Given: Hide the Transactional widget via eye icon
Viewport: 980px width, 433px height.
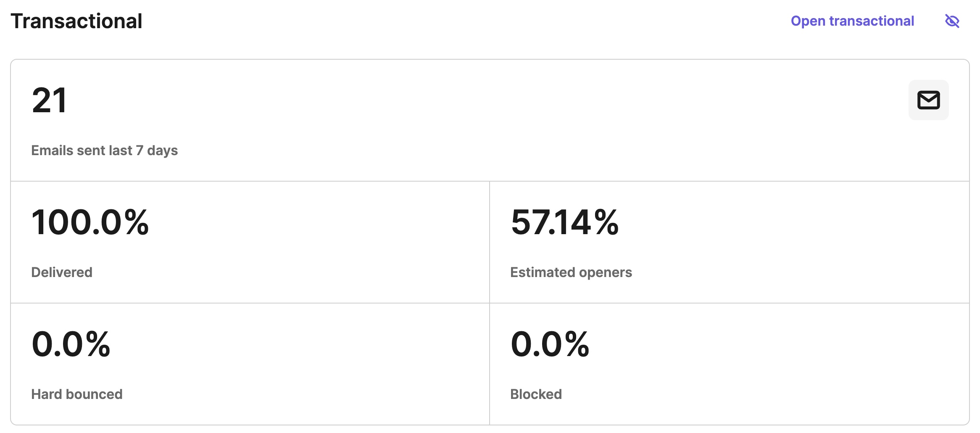Looking at the screenshot, I should [952, 21].
